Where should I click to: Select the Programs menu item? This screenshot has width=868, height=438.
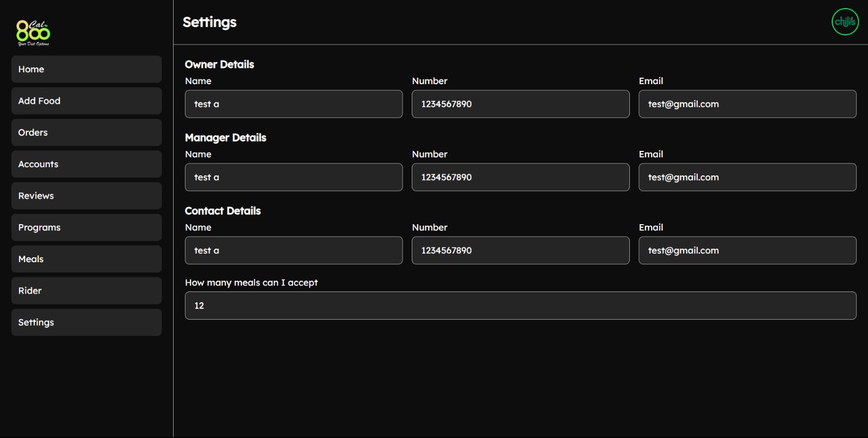coord(86,227)
